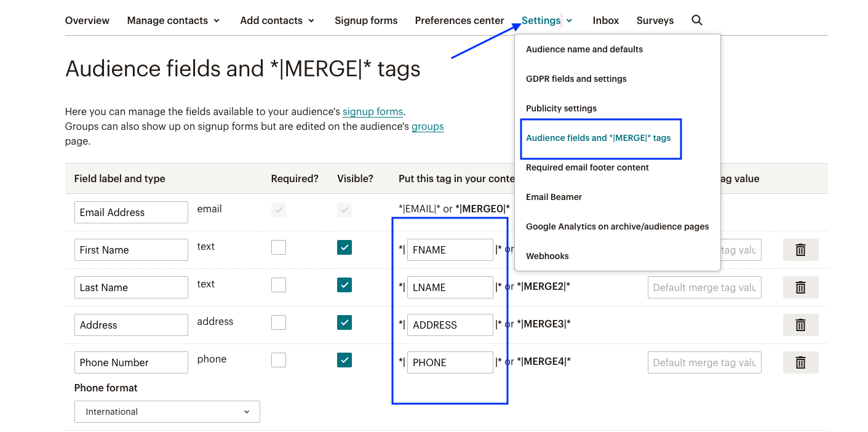Open the Phone format dropdown
Image resolution: width=868 pixels, height=432 pixels.
[167, 412]
